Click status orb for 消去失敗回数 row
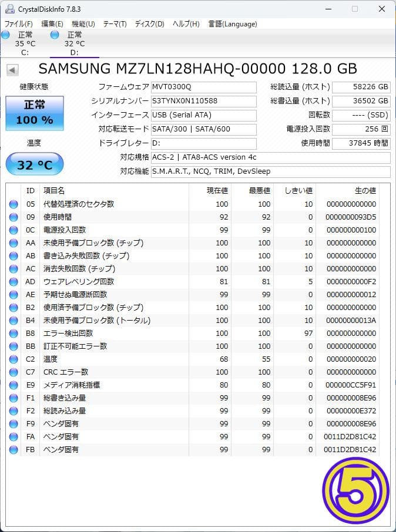Viewport: 396px width, 532px height. [14, 269]
